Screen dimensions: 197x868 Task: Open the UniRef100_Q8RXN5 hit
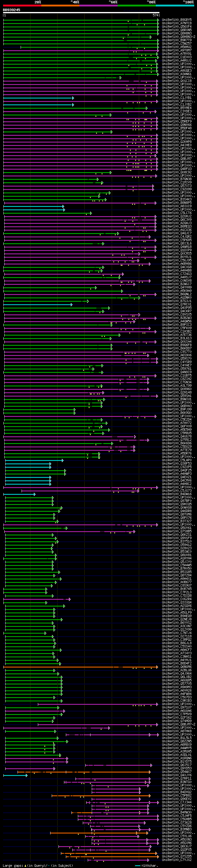click(177, 30)
